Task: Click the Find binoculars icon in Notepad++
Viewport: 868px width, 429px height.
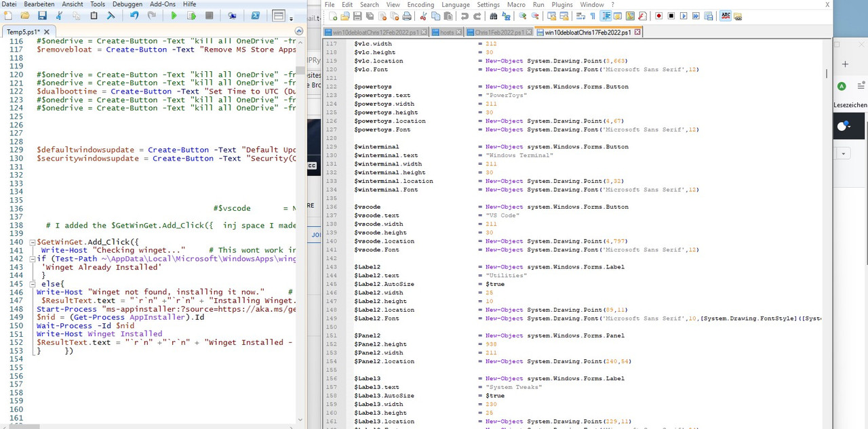Action: (494, 16)
